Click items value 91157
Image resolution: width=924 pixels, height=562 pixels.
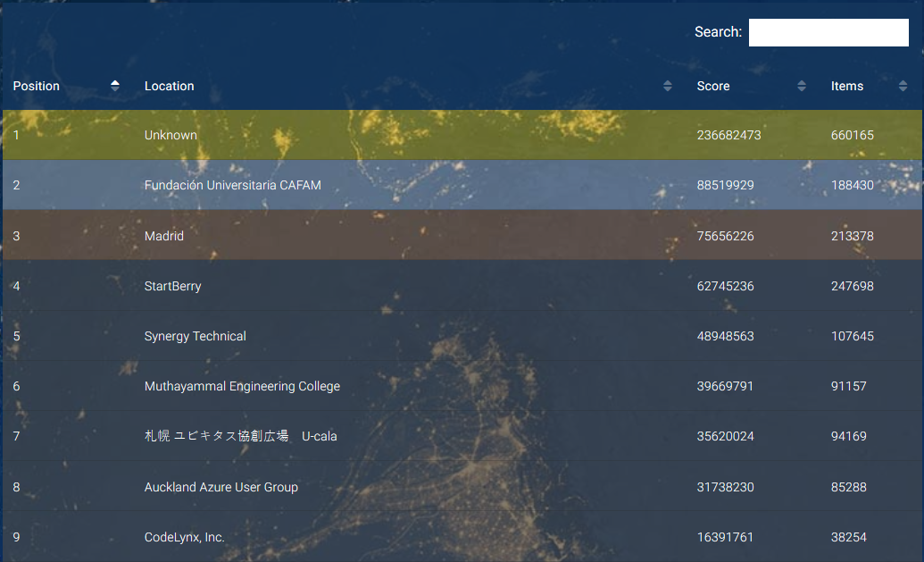(x=849, y=386)
